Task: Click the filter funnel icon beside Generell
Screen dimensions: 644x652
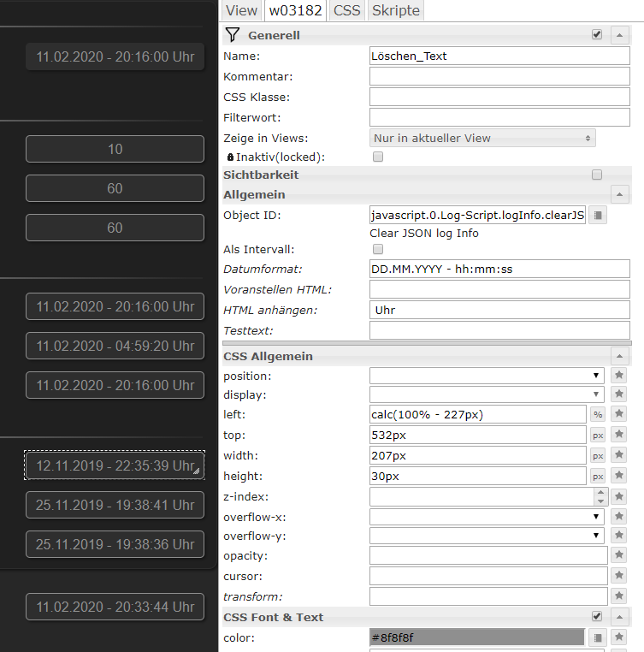Action: pos(233,35)
